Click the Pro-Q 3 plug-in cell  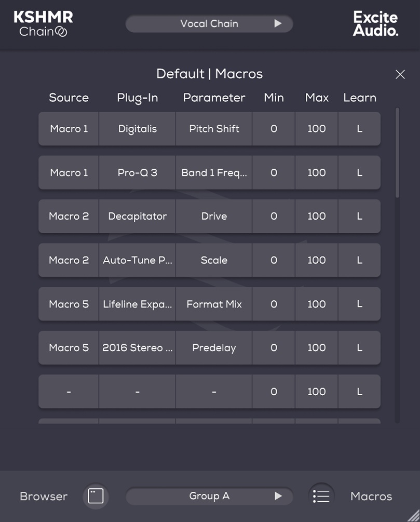pyautogui.click(x=137, y=172)
